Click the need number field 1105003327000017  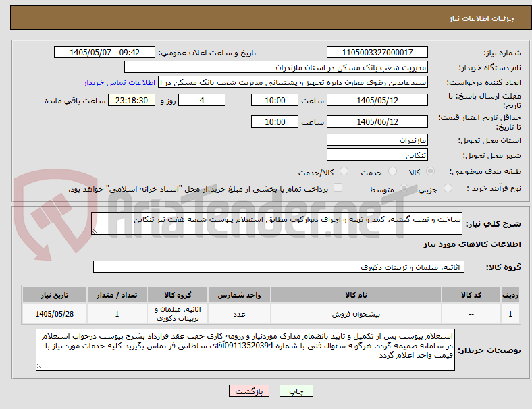[x=377, y=52]
